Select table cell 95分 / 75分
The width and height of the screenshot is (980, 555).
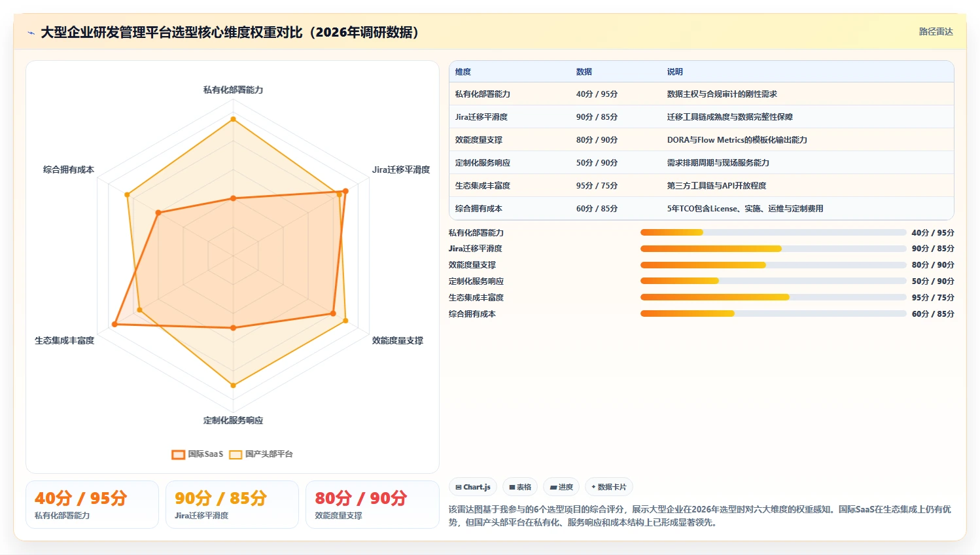coord(597,186)
